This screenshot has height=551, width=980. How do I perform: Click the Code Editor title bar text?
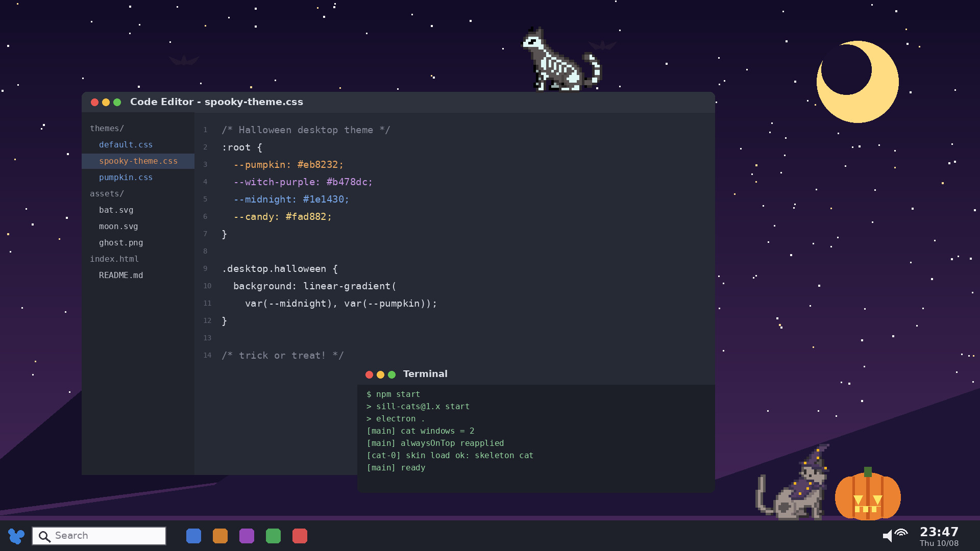[216, 102]
